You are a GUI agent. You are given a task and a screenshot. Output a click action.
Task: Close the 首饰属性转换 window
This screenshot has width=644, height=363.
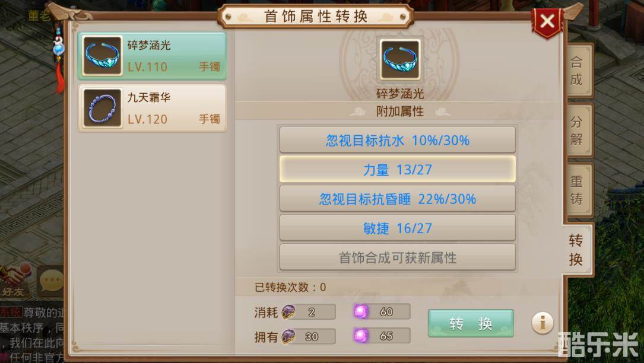pos(547,21)
